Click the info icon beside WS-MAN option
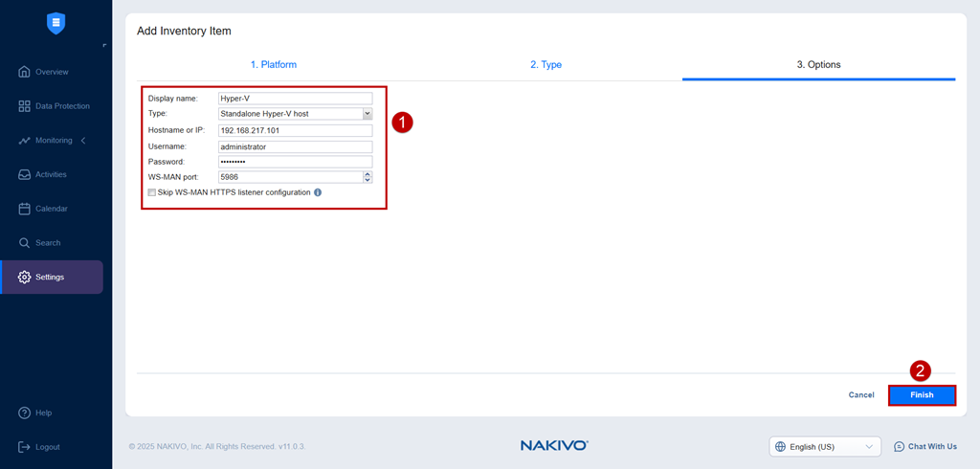 pos(318,192)
